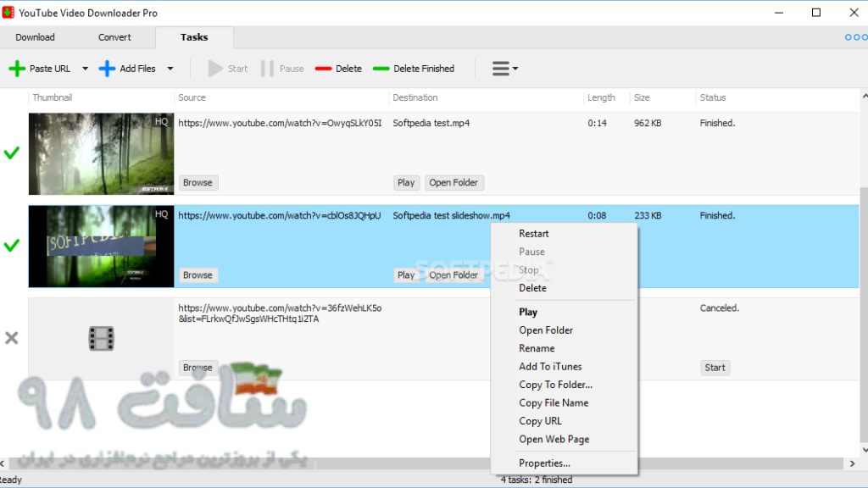Click the vertical scrollbar down arrow
The height and width of the screenshot is (488, 868).
click(864, 451)
